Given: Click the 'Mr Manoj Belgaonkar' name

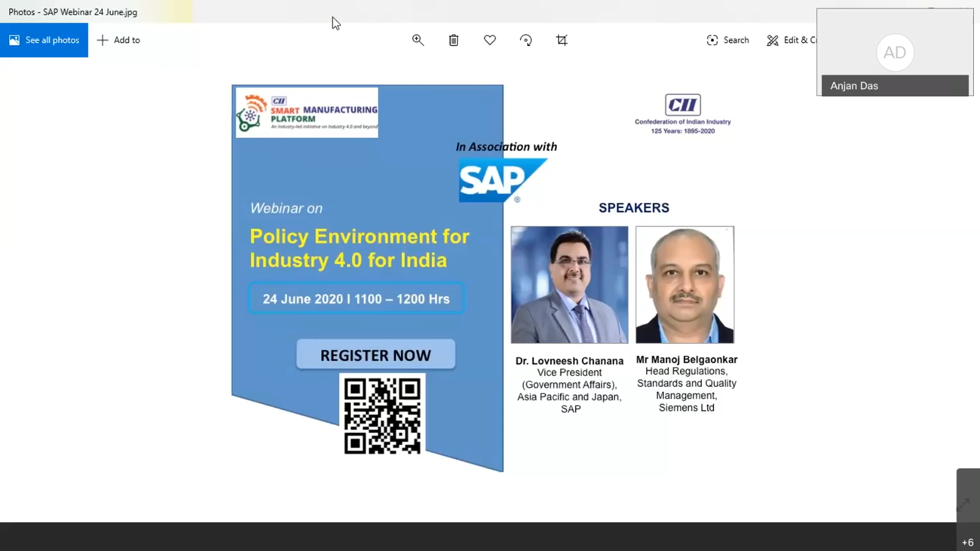Looking at the screenshot, I should (x=687, y=359).
